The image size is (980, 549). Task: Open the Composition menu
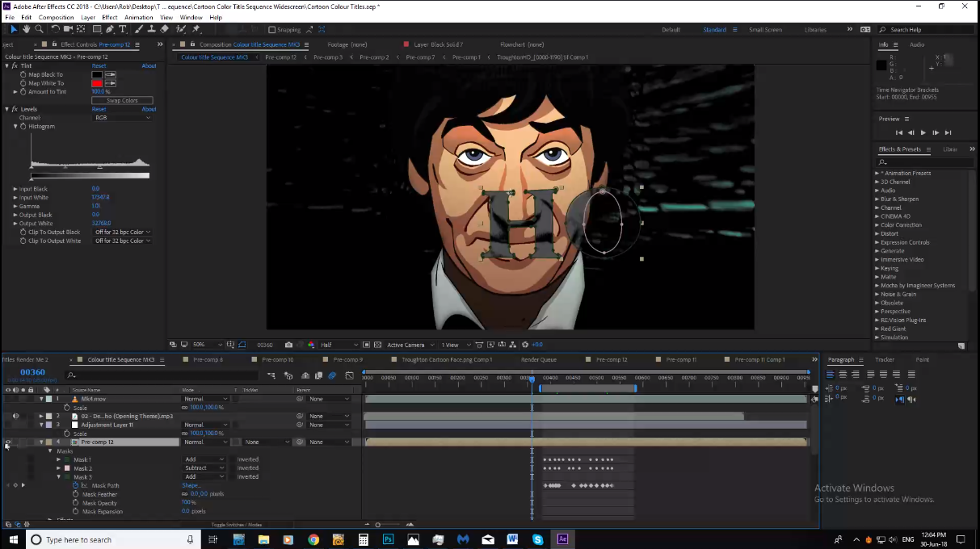coord(56,17)
